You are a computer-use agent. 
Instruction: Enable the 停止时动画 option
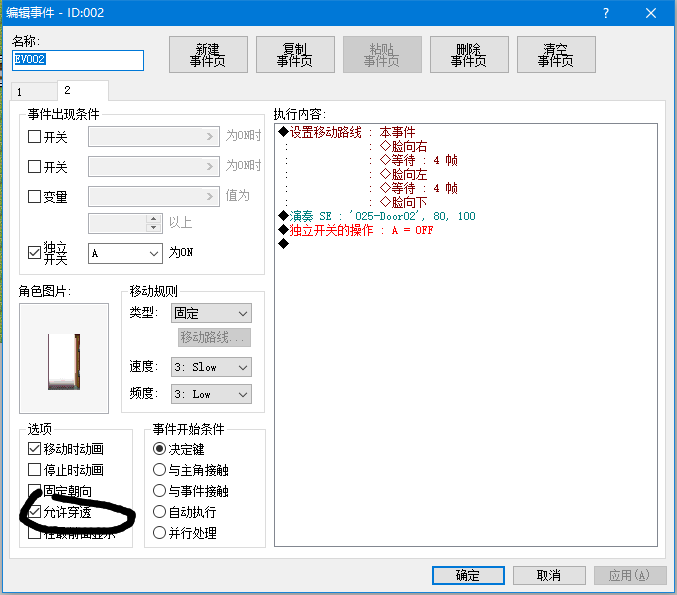[x=34, y=469]
